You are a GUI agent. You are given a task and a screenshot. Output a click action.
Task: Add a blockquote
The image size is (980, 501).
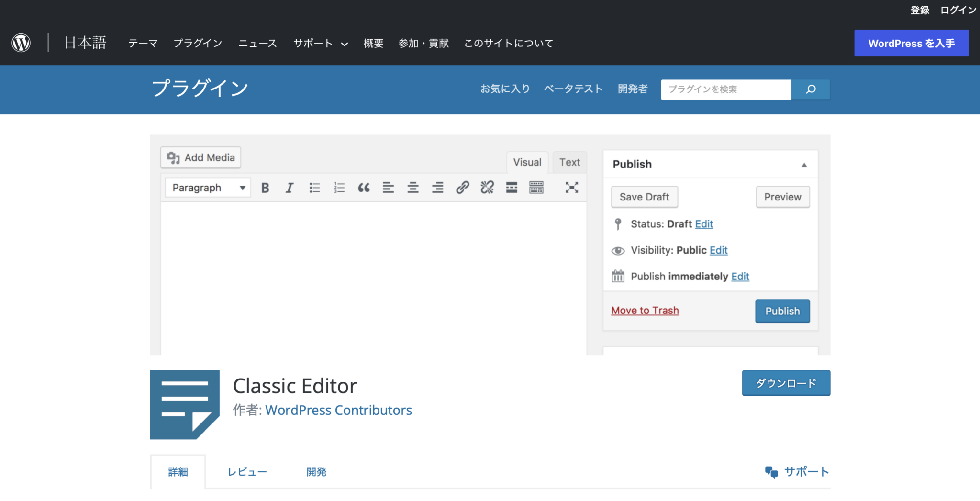pyautogui.click(x=364, y=187)
